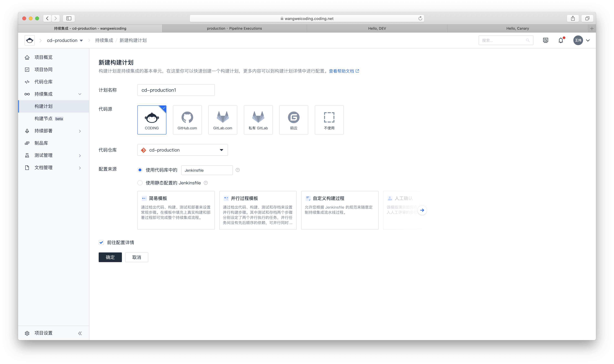614x364 pixels.
Task: Select GitLab.com as code source
Action: click(x=223, y=120)
